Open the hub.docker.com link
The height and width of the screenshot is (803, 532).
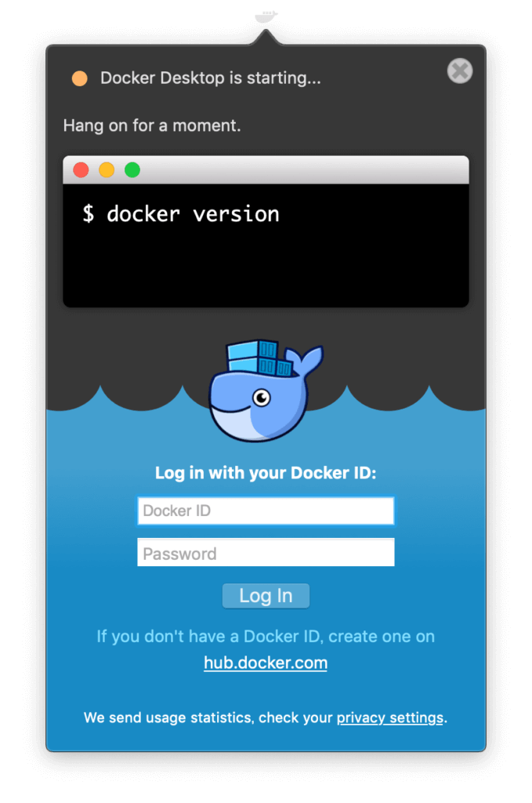266,663
